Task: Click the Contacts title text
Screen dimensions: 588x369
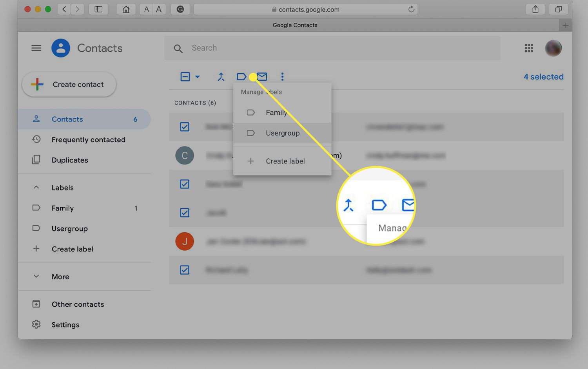Action: point(100,48)
